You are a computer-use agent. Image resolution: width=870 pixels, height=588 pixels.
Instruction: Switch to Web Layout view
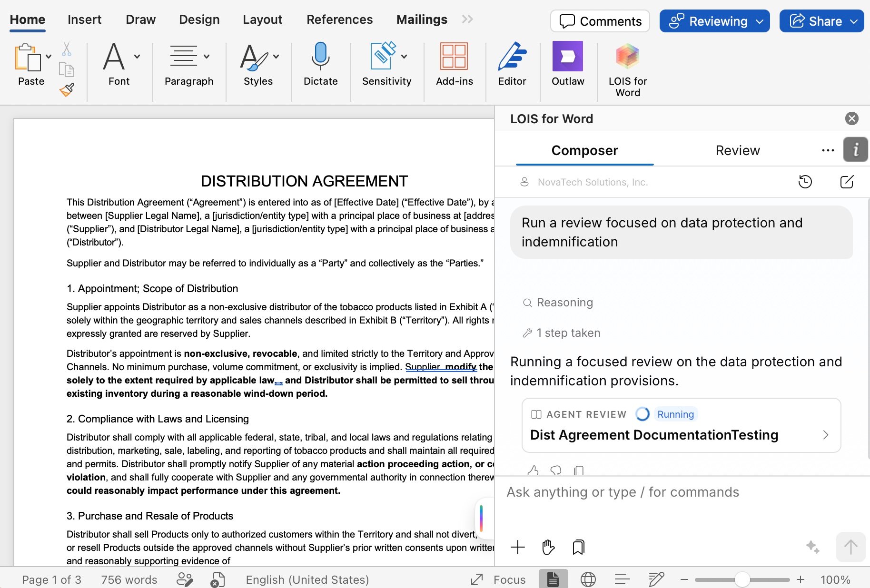[588, 579]
